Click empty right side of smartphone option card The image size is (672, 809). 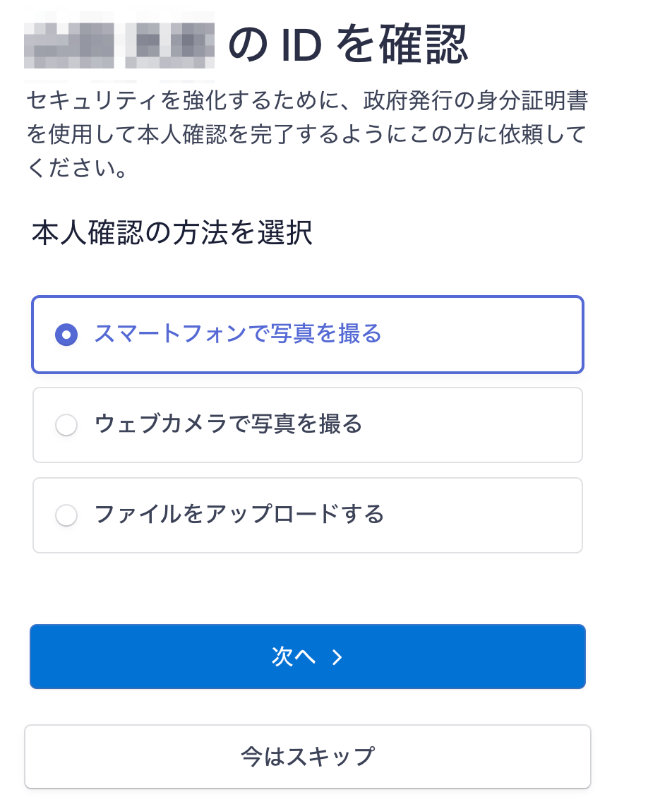point(494,334)
